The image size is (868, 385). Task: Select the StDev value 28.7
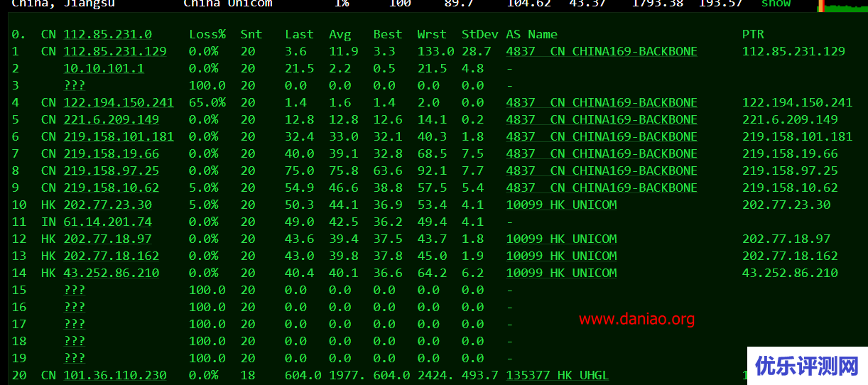coord(477,51)
